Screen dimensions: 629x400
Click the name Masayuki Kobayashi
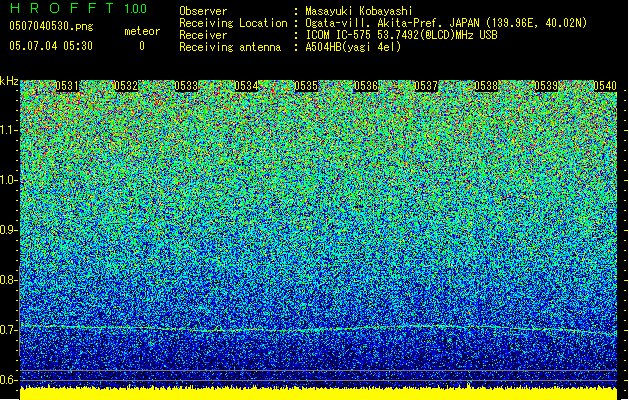point(359,11)
